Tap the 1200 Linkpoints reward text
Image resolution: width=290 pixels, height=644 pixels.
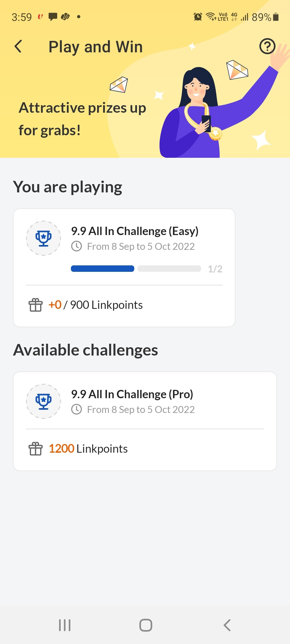88,449
